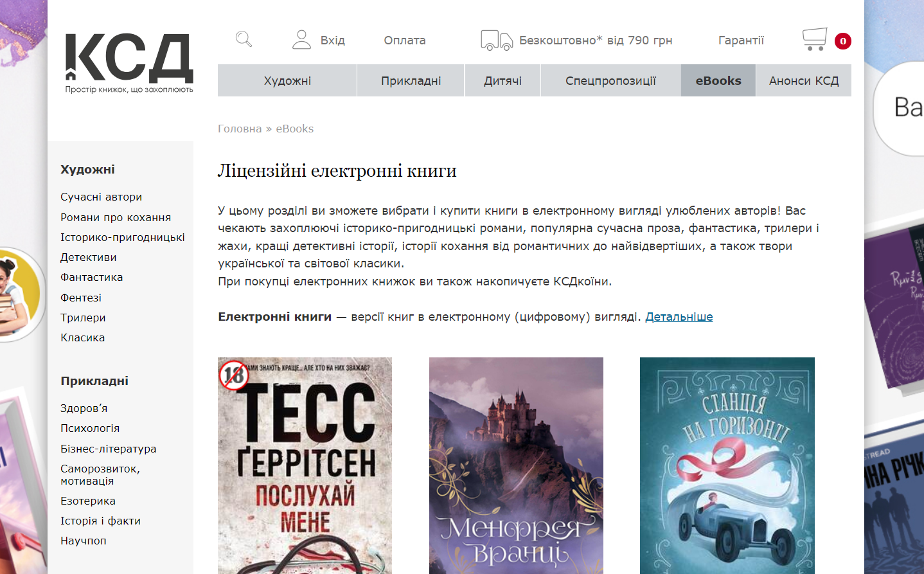Switch to the Дитячі tab
Viewport: 924px width, 574px height.
point(502,80)
